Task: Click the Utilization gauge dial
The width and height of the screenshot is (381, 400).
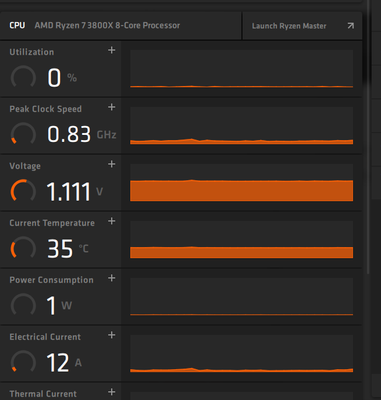Action: tap(23, 77)
